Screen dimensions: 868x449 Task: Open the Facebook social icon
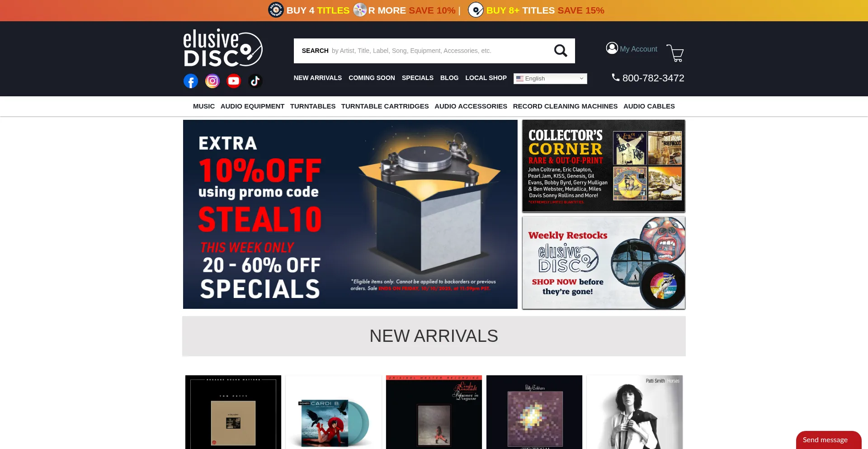coord(191,81)
